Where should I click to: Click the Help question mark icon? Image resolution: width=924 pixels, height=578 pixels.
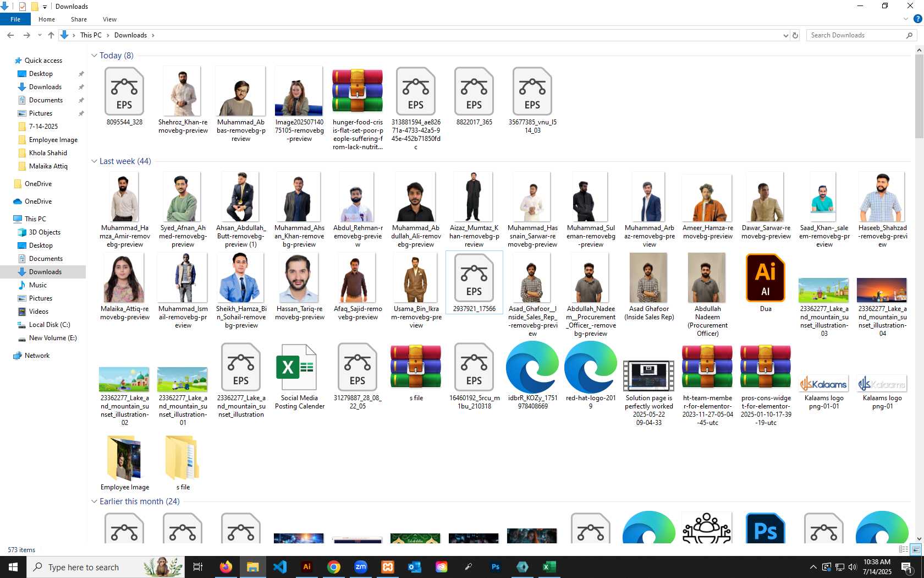(x=917, y=19)
